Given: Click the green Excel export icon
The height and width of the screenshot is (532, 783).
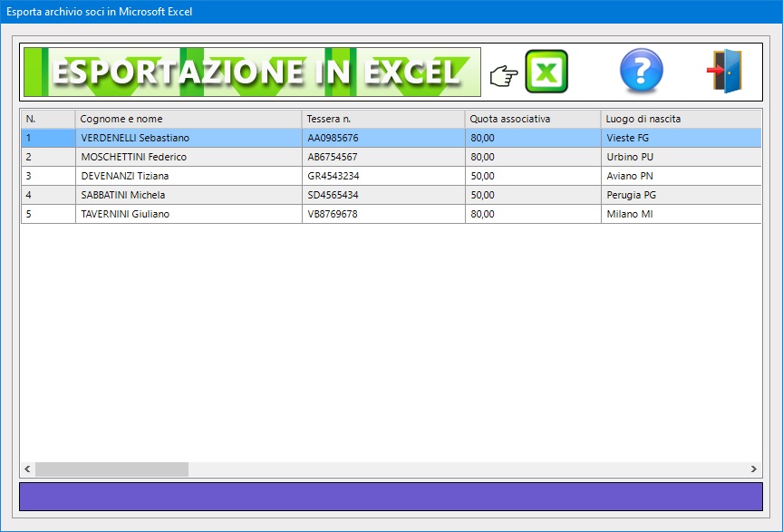Looking at the screenshot, I should coord(546,72).
